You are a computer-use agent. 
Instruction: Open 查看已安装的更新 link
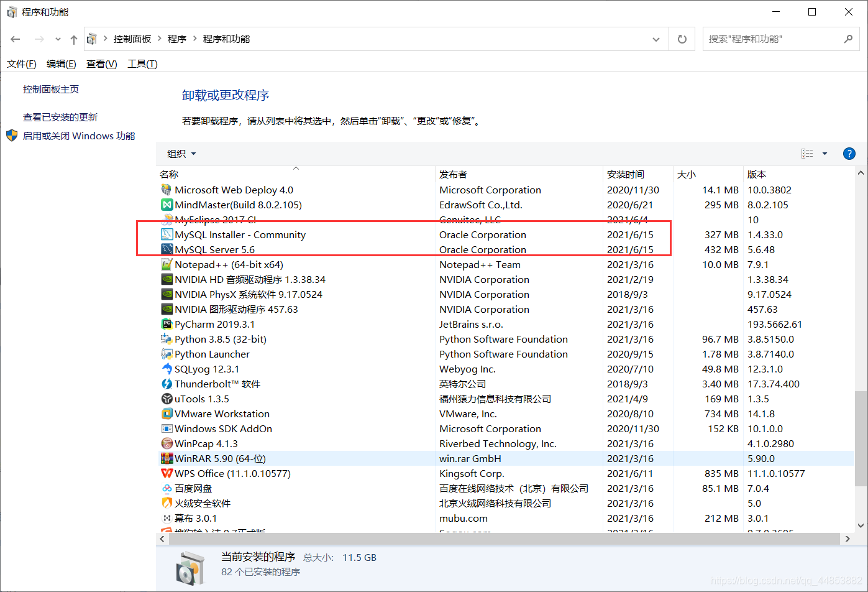(60, 117)
